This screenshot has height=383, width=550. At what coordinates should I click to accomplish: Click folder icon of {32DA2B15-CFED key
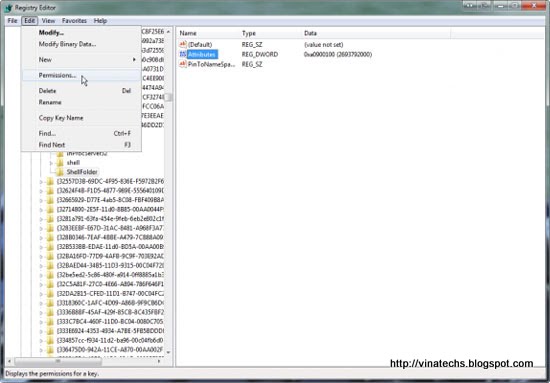(x=50, y=293)
